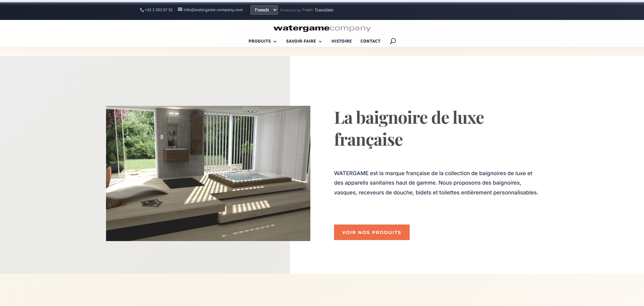The height and width of the screenshot is (306, 644).
Task: Click the VOIR NOS PRODUITS button
Action: coord(371,232)
